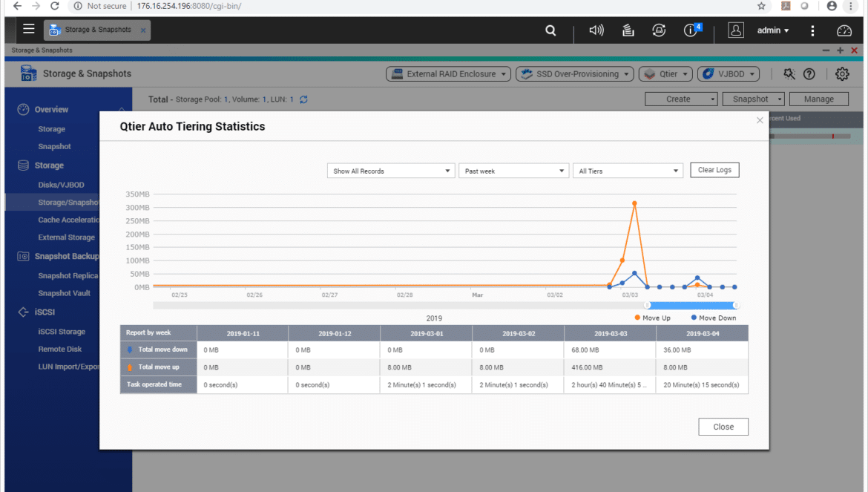The image size is (868, 492).
Task: Open the QTS main hamburger menu
Action: 29,30
